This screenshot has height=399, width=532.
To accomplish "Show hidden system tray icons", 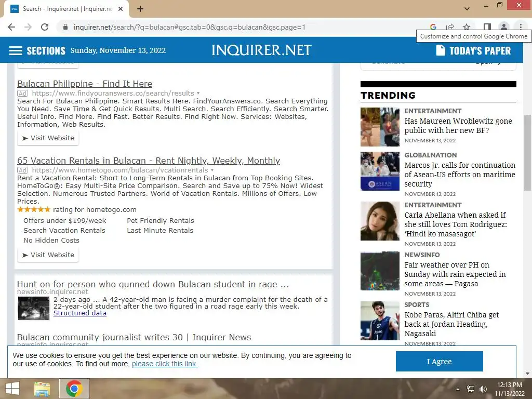I will pos(458,389).
